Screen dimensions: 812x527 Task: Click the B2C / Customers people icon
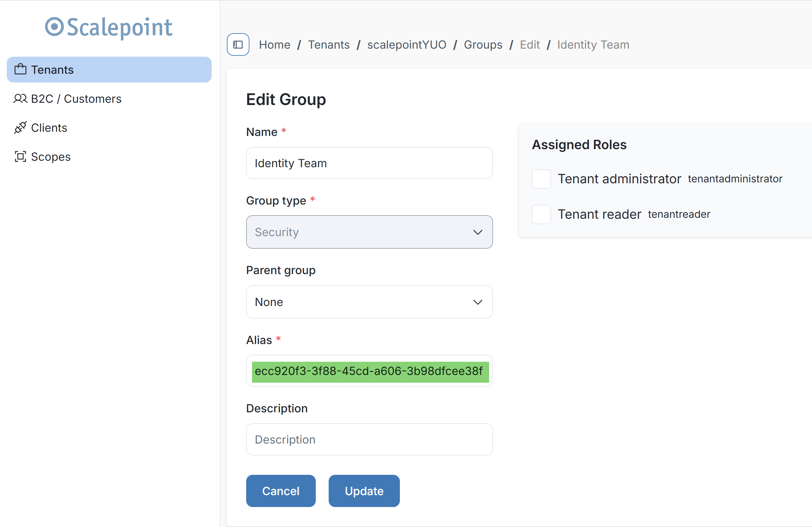(x=21, y=99)
